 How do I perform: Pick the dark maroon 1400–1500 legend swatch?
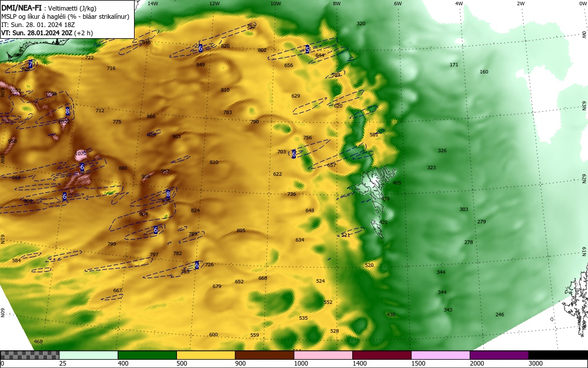(x=382, y=355)
